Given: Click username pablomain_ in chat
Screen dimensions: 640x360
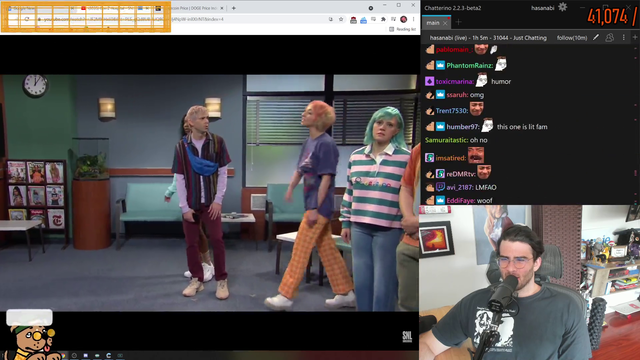Looking at the screenshot, I should coord(454,50).
